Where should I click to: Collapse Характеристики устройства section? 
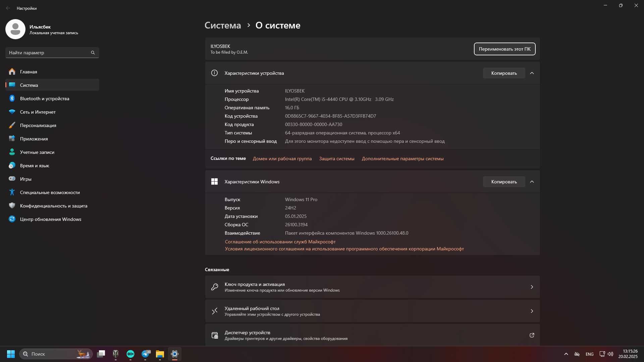tap(532, 73)
